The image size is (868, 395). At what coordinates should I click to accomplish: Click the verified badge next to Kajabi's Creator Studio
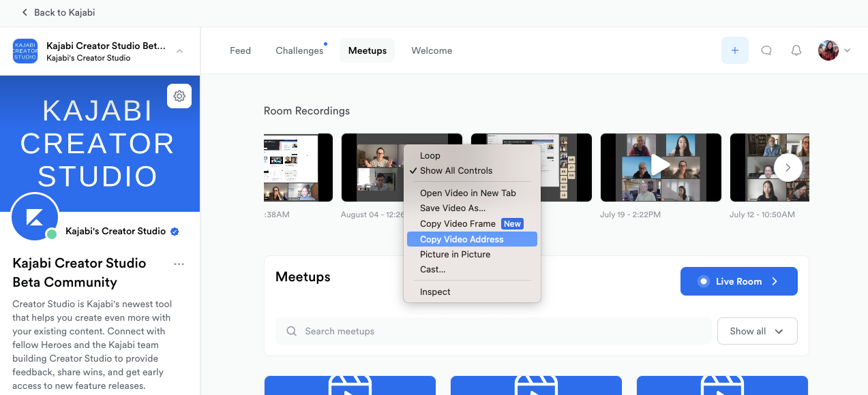tap(175, 232)
